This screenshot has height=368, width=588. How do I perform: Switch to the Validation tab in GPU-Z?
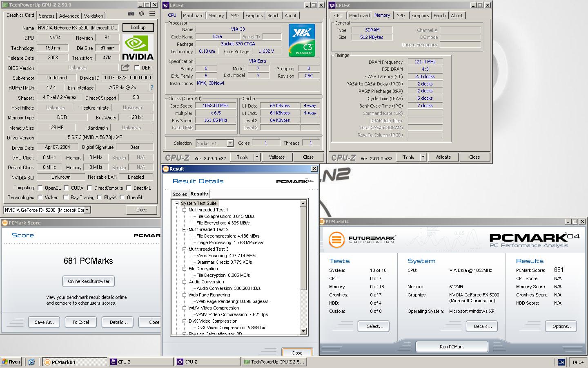[x=94, y=16]
